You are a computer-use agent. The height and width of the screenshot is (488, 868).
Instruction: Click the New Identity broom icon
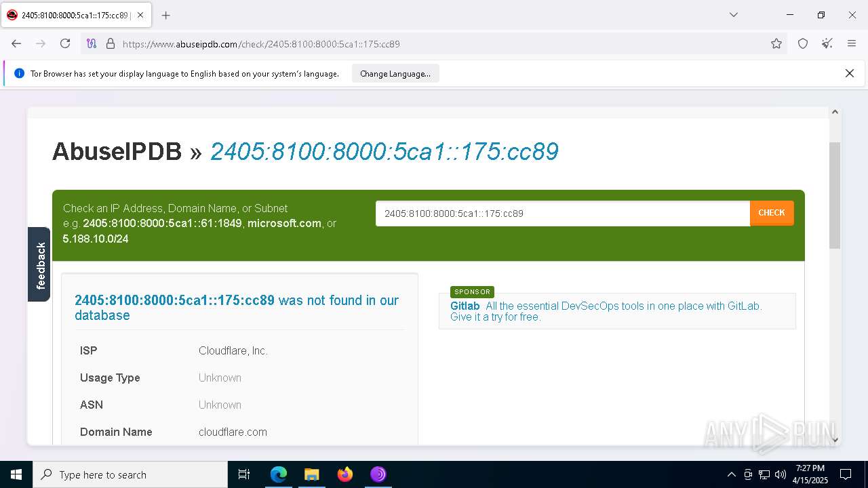click(827, 43)
